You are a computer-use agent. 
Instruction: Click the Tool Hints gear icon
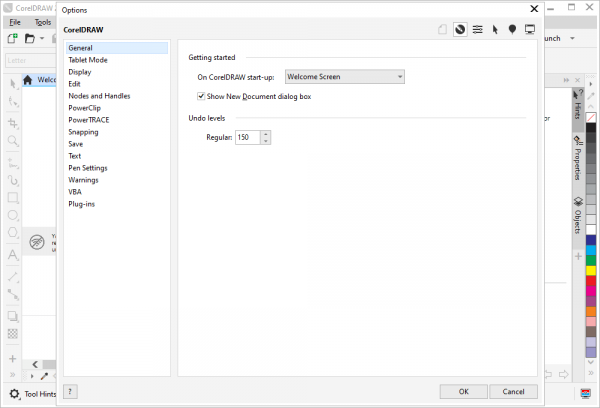14,394
